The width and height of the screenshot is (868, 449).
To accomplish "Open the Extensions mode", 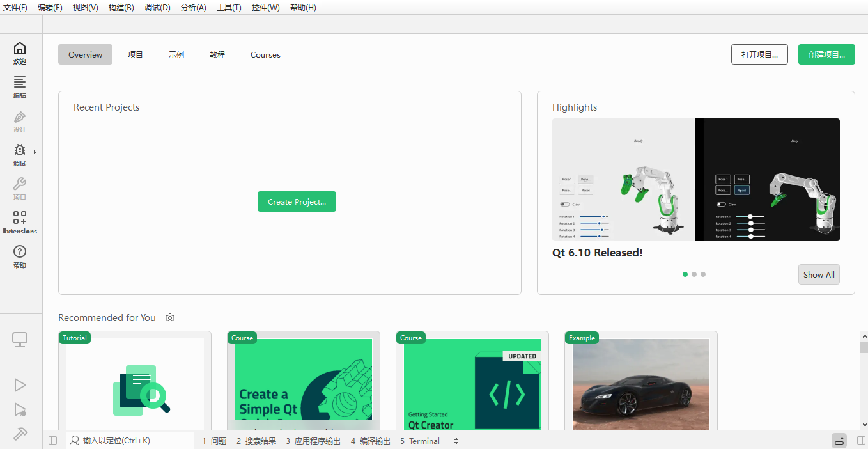I will click(20, 223).
